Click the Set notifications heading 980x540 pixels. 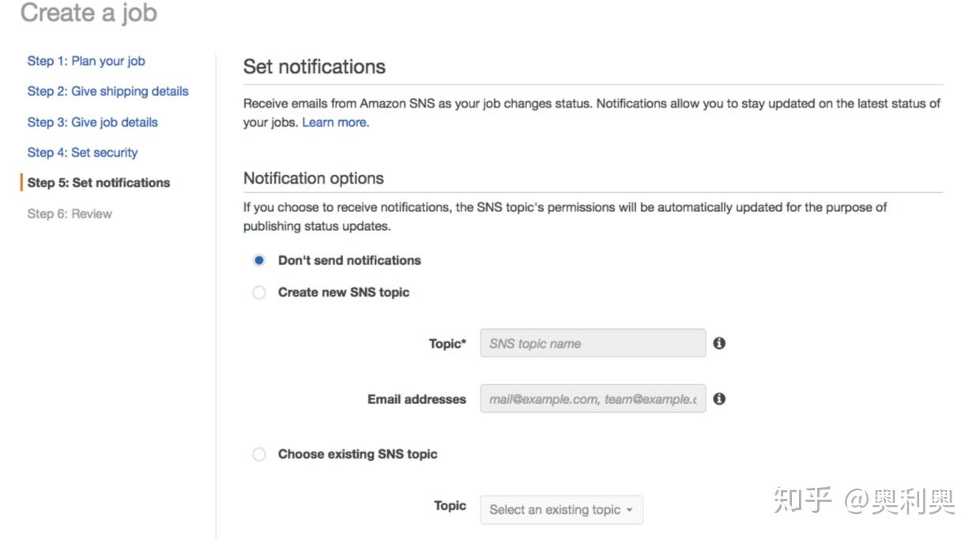pos(315,66)
